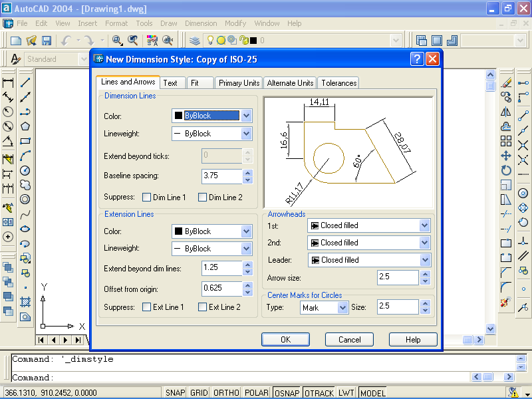Screen dimensions: 532x399
Task: Check the Dim Line 1 suppress box
Action: click(x=146, y=197)
